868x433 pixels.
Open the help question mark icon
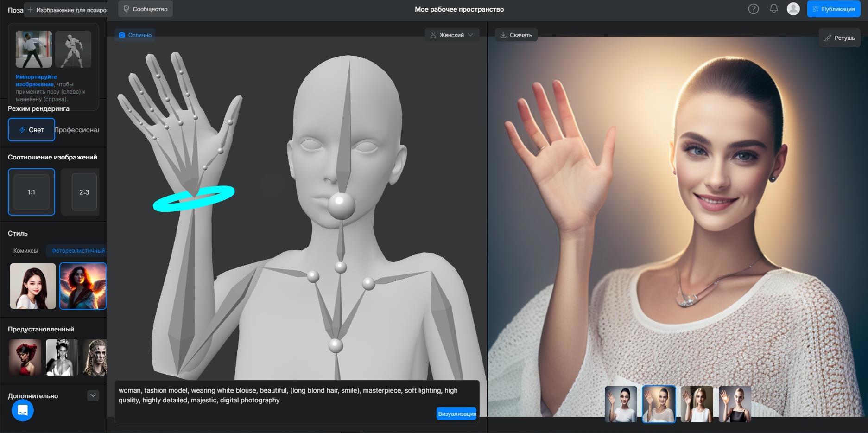753,9
